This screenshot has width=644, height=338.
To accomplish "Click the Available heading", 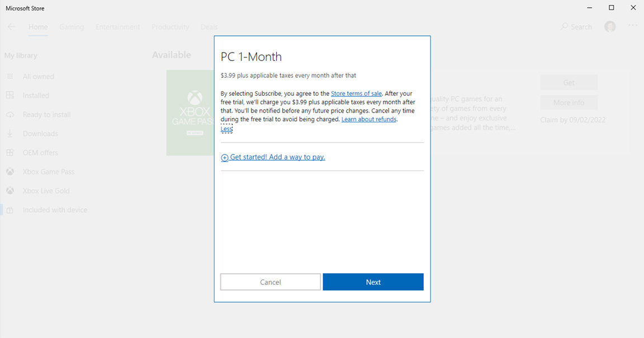I will click(x=171, y=55).
